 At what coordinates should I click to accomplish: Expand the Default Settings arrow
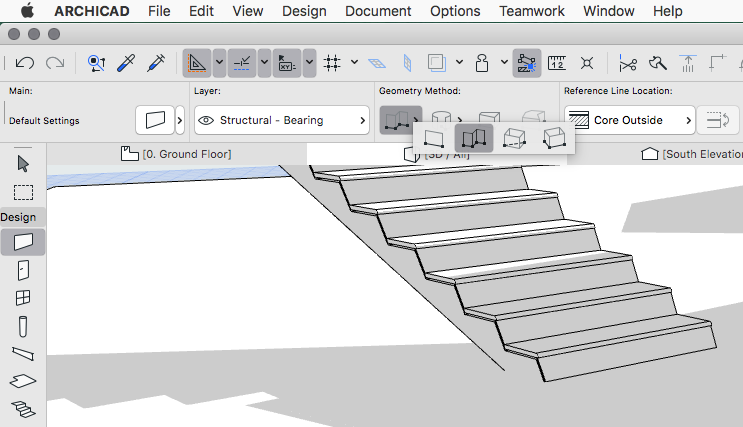click(x=179, y=121)
